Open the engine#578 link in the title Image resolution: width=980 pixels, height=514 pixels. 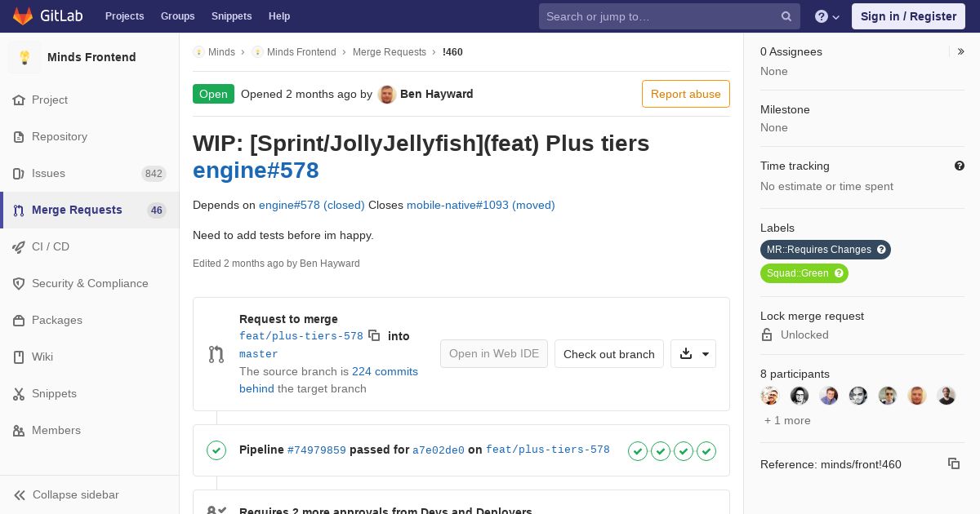(x=256, y=171)
